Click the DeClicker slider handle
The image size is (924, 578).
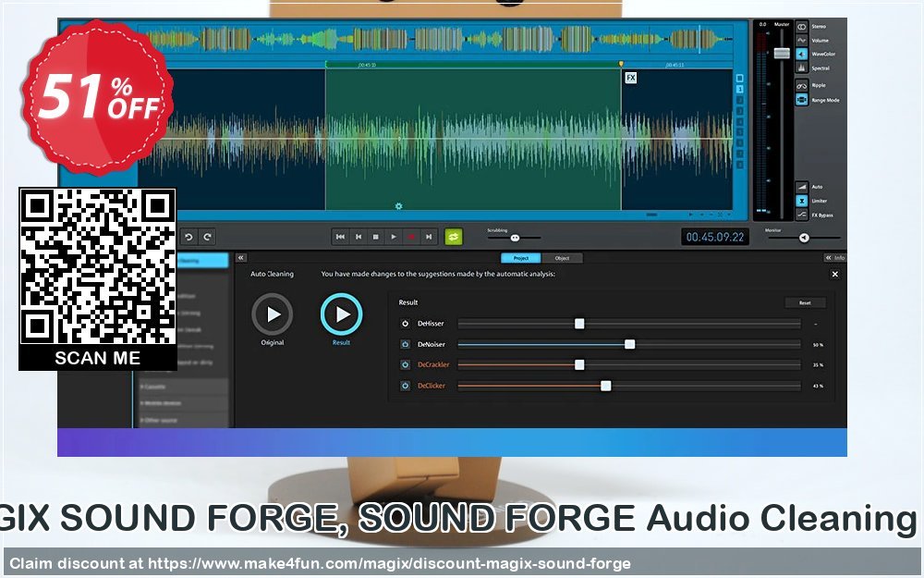click(606, 386)
